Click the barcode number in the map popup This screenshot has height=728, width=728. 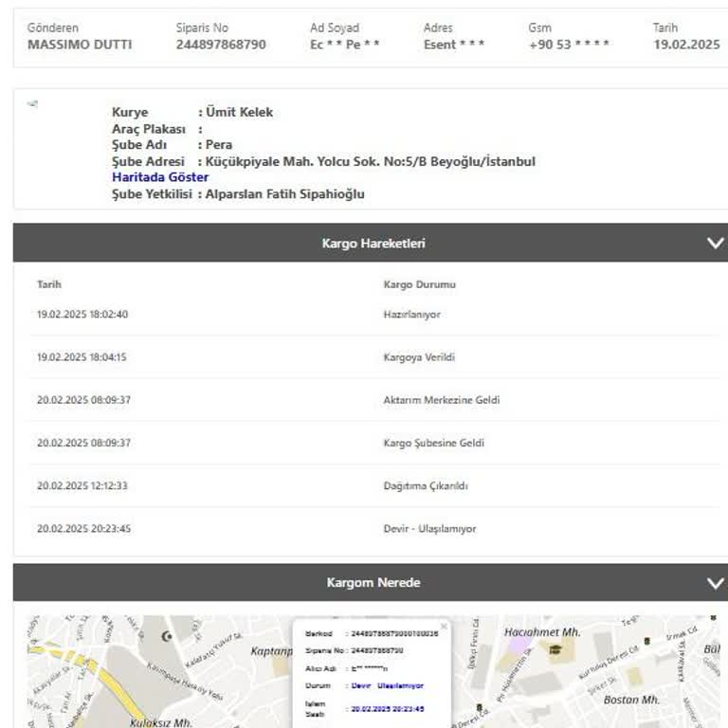point(394,633)
